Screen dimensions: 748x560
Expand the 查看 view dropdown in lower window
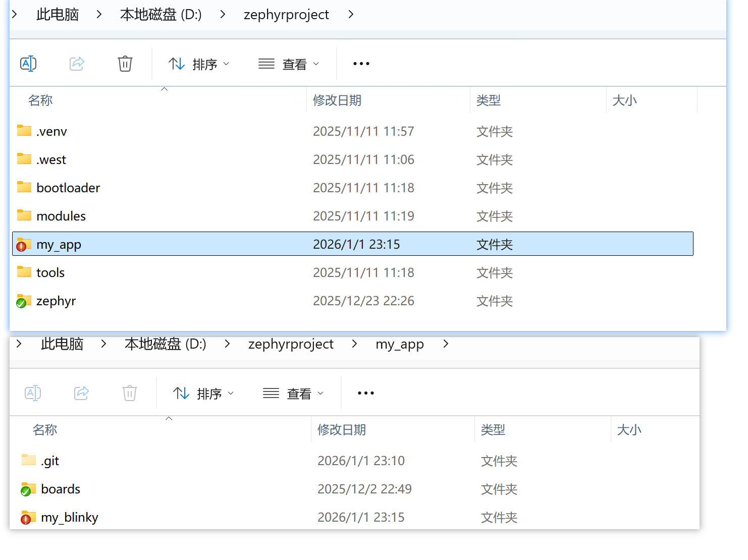[293, 394]
